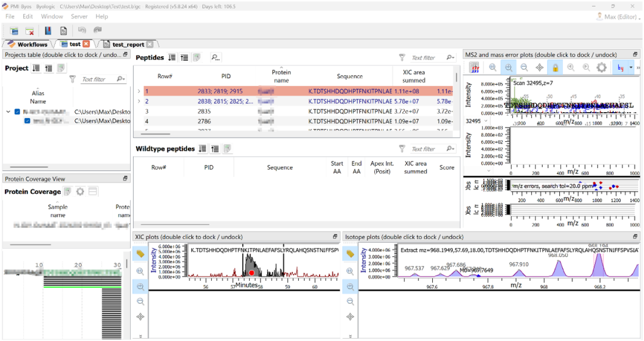This screenshot has width=644, height=341.
Task: Open the Server menu
Action: pos(79,17)
